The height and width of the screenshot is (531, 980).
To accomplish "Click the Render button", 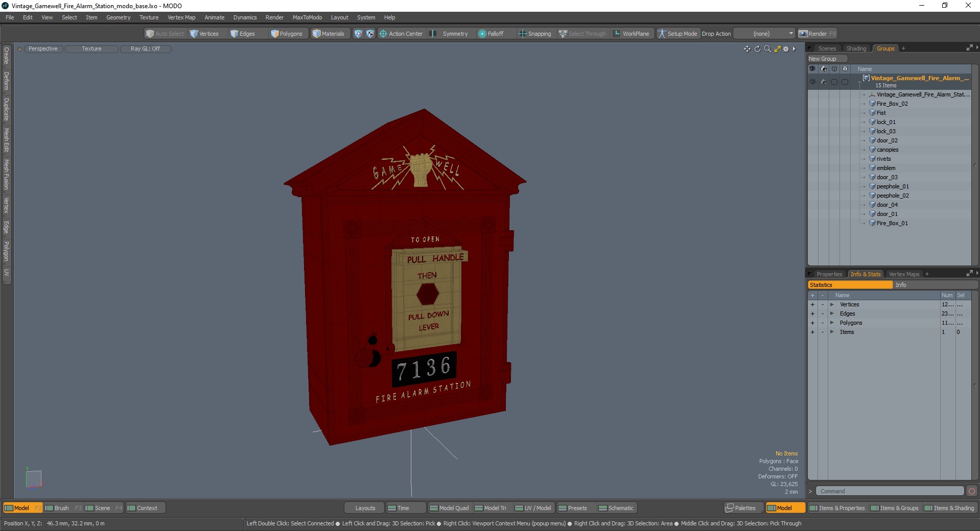I will point(818,34).
